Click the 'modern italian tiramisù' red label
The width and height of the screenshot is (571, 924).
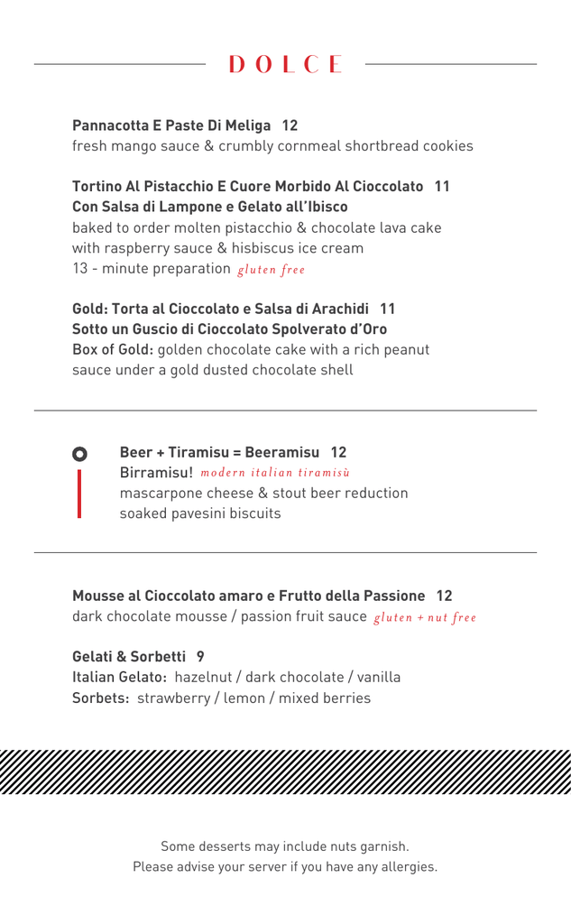(x=275, y=473)
